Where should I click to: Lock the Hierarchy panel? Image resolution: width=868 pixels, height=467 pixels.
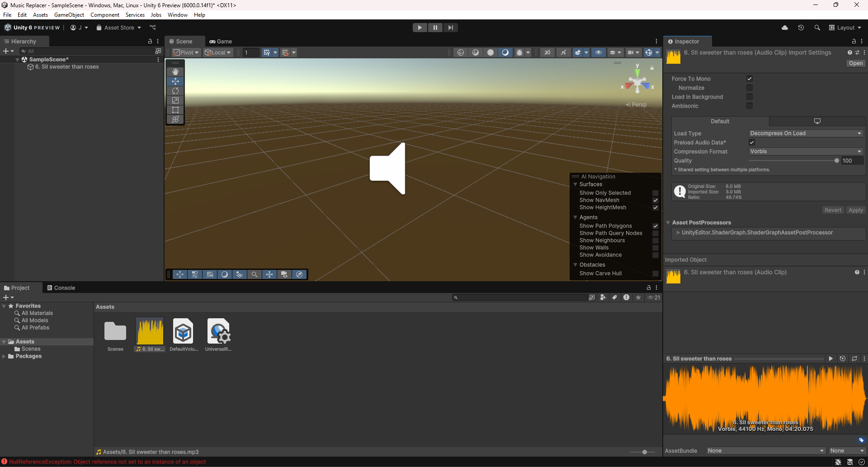pyautogui.click(x=150, y=41)
